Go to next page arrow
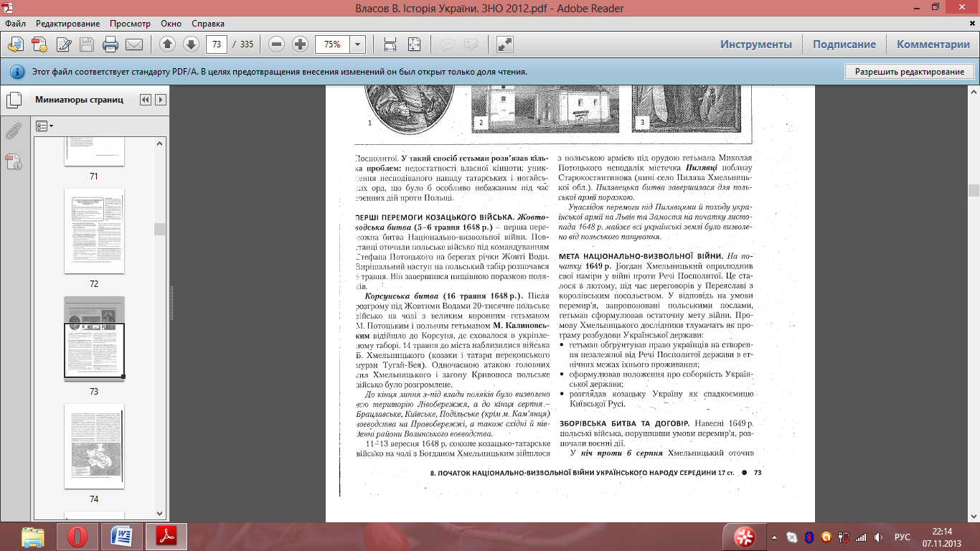Viewport: 980px width, 551px height. click(191, 44)
